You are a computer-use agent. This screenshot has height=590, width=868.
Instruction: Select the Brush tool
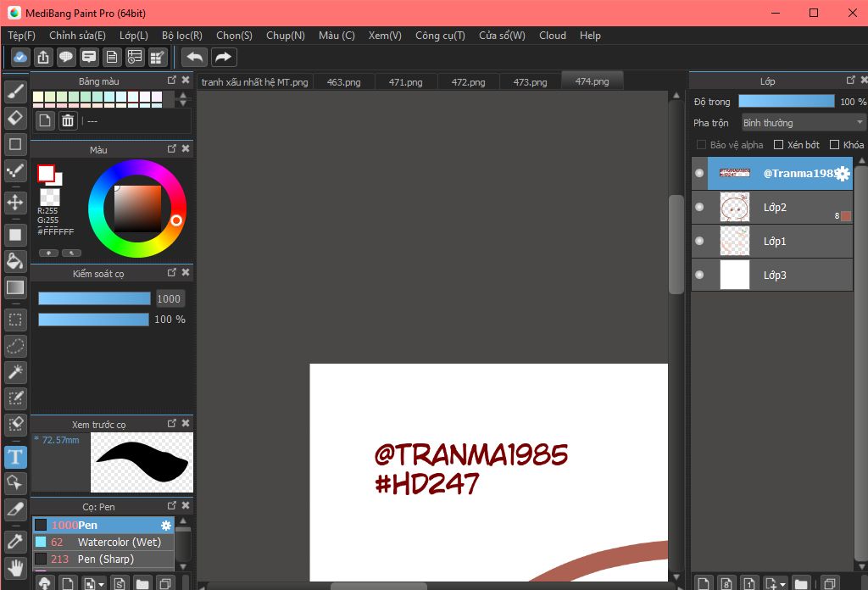pos(15,92)
